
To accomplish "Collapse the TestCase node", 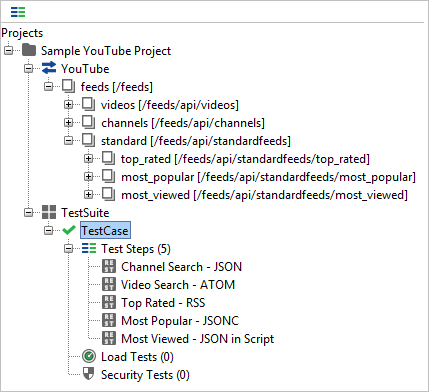I will click(49, 231).
